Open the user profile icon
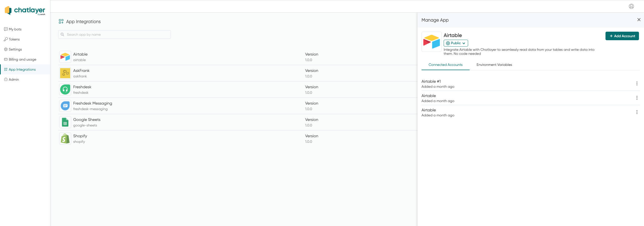644x226 pixels. 631,6
